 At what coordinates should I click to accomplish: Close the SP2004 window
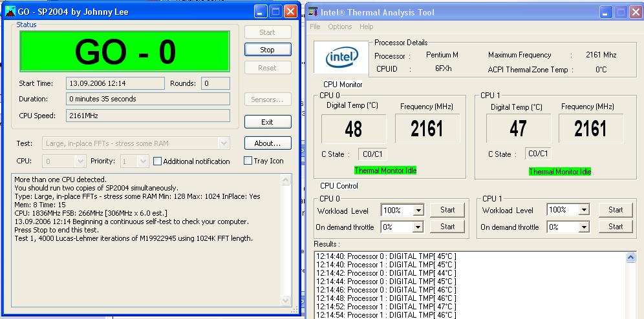[290, 12]
